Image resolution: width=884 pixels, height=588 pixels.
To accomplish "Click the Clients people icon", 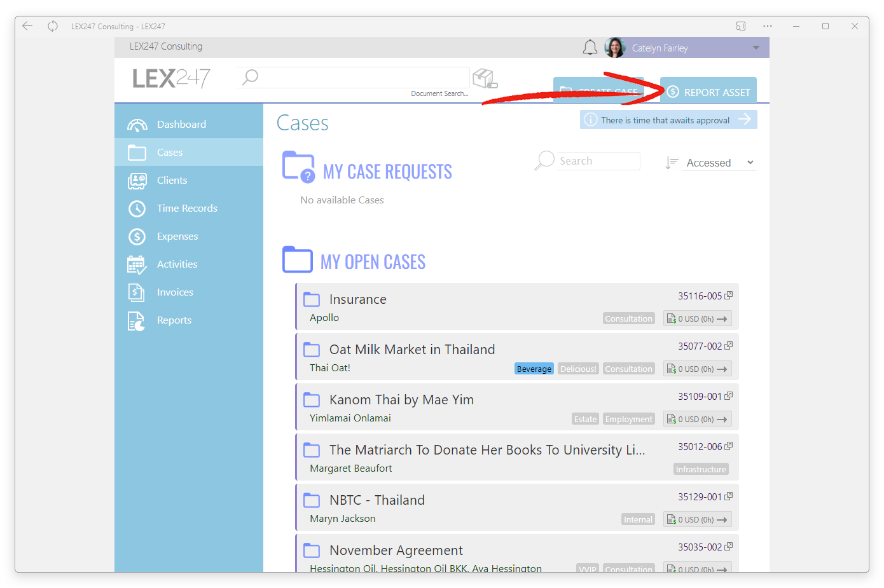I will click(137, 181).
